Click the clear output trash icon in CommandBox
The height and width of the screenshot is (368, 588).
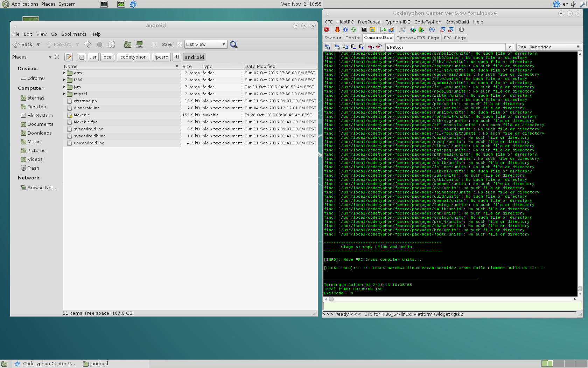point(328,47)
